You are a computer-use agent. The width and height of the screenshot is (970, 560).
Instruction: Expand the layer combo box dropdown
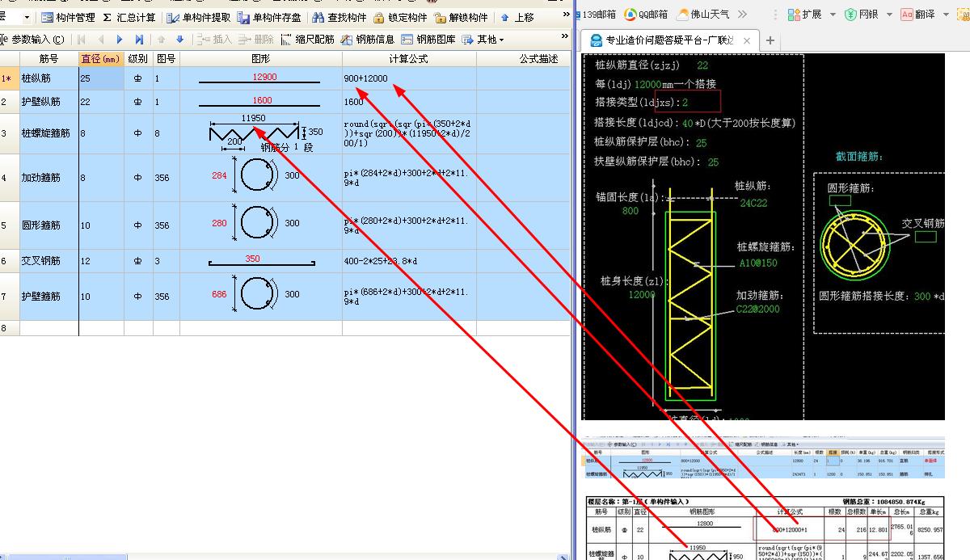tap(27, 17)
